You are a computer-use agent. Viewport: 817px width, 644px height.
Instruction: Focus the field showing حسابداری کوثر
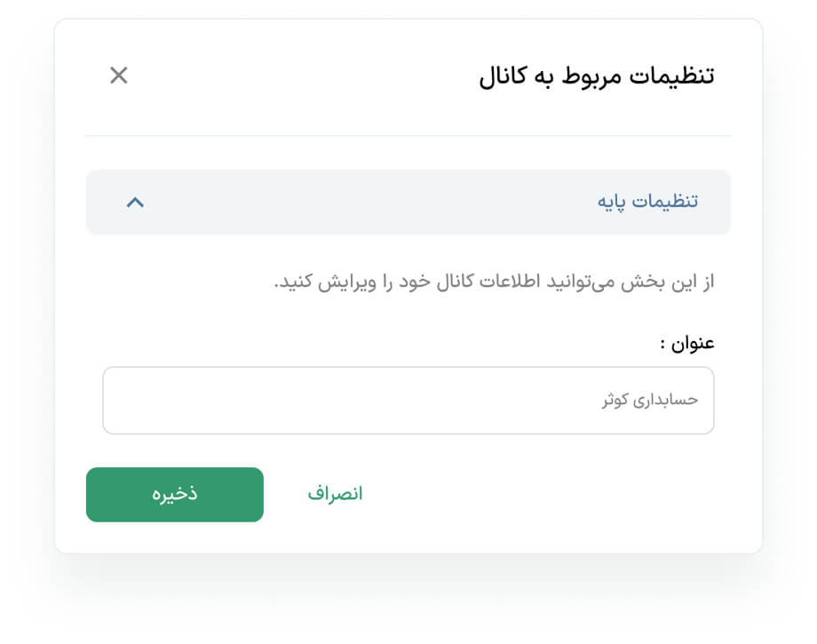408,401
